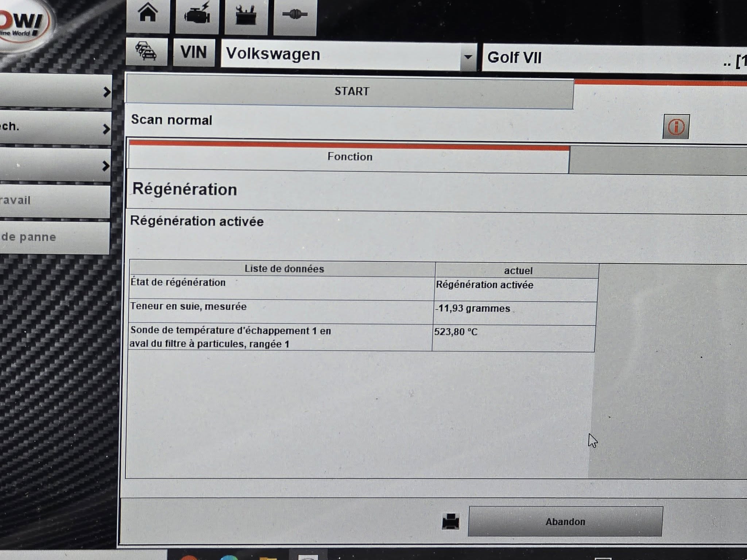Click the VIN button
The height and width of the screenshot is (560, 747).
pos(194,52)
